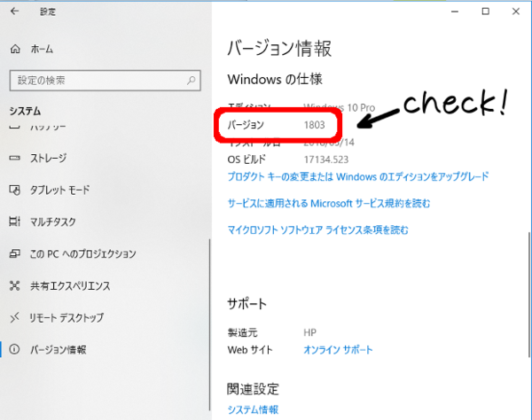This screenshot has height=420, width=532.
Task: Open the オンライン サポート link
Action: click(338, 350)
